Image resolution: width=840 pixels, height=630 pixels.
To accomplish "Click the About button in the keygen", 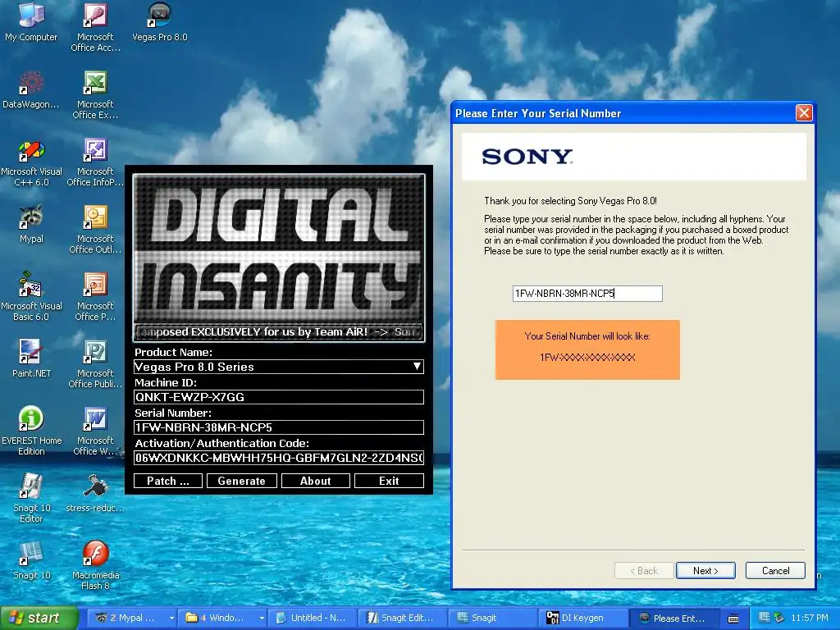I will point(316,481).
